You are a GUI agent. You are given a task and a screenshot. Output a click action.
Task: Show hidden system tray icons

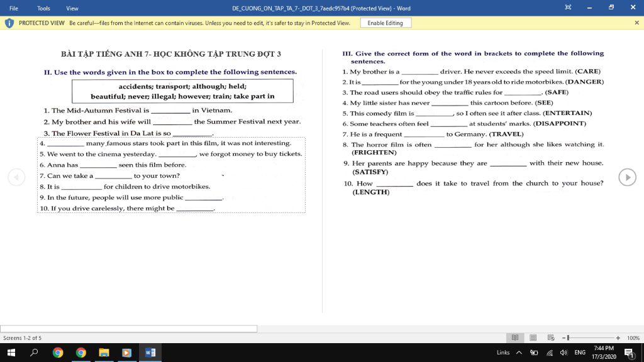pos(519,353)
